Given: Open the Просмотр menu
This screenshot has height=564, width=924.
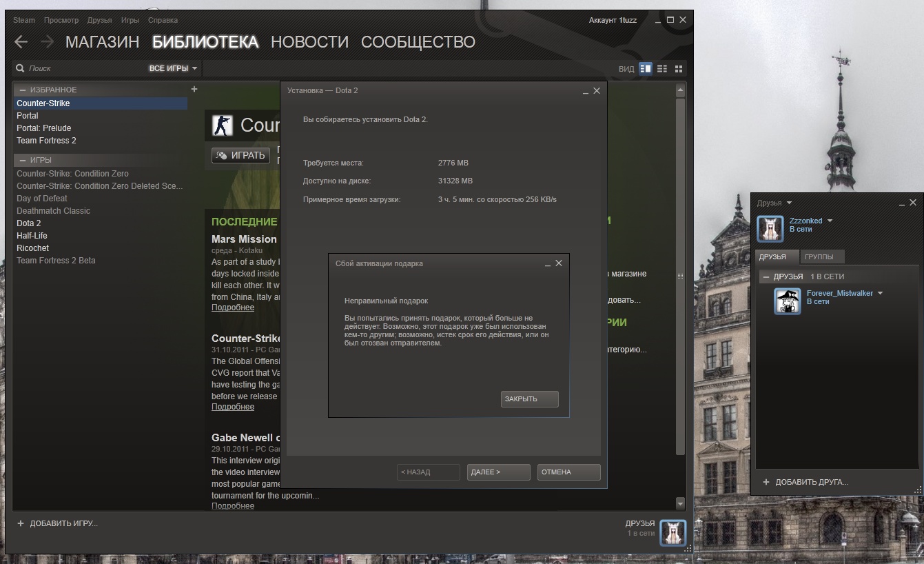Looking at the screenshot, I should pos(61,20).
